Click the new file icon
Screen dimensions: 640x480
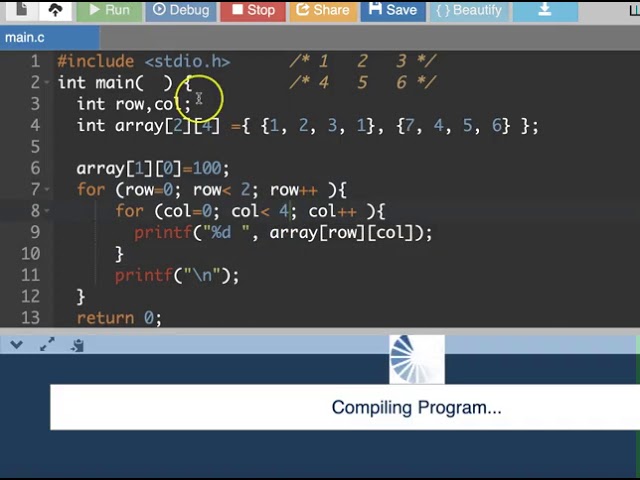tap(21, 10)
